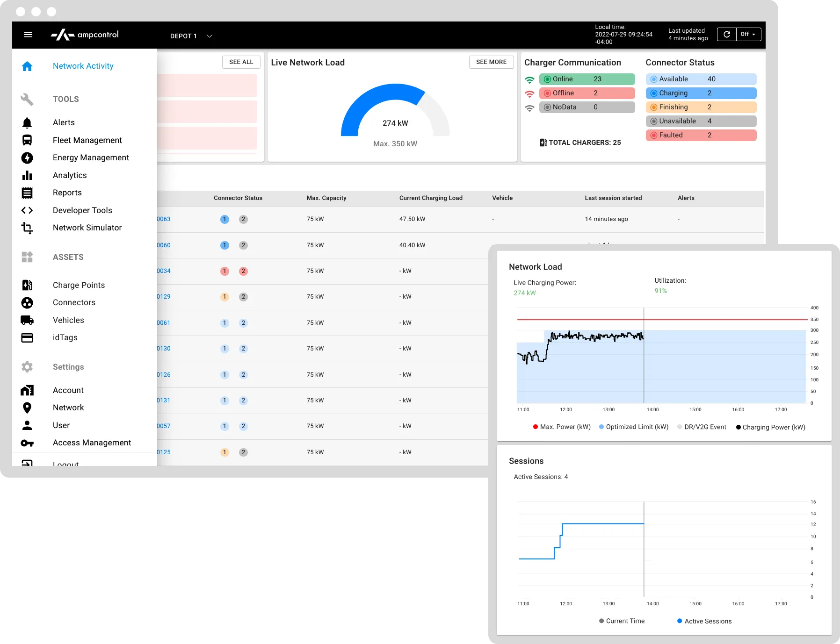Open Access Management from Settings section
The height and width of the screenshot is (644, 840).
91,443
